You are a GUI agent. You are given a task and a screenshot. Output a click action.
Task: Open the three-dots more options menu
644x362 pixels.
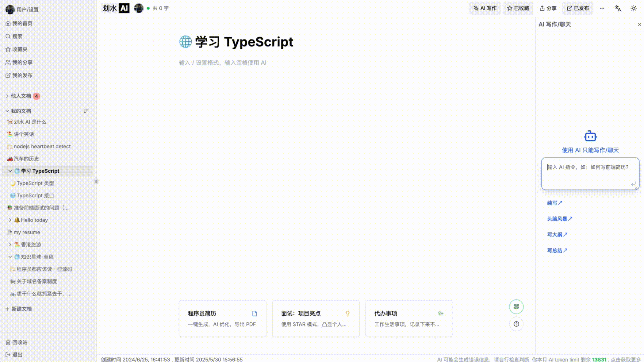coord(602,8)
